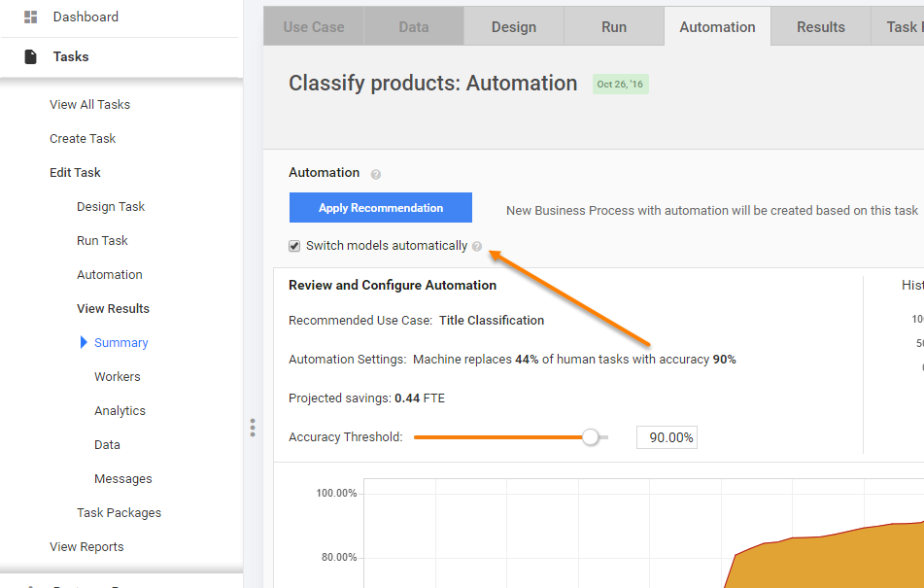Click the Dashboard grid icon
Viewport: 924px width, 588px height.
31,17
